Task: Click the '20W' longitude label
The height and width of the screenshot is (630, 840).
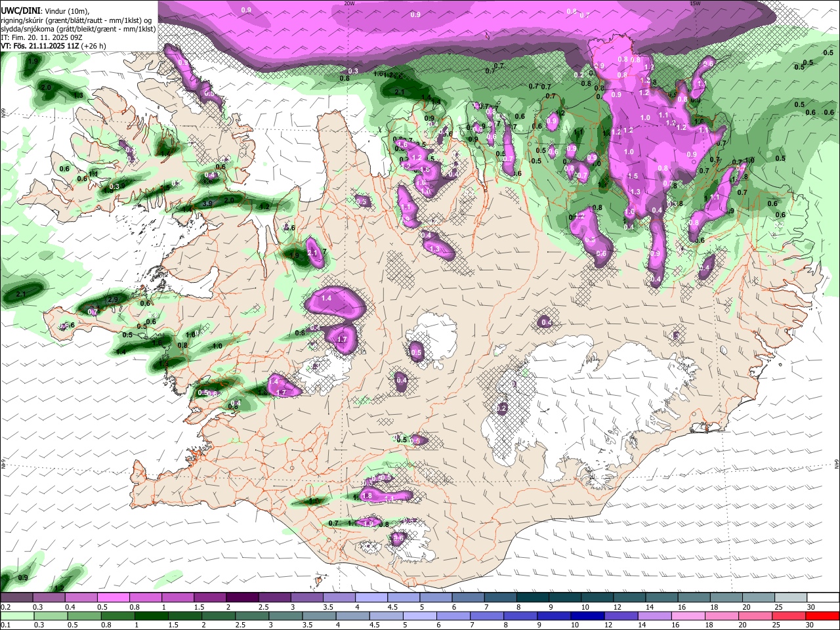Action: 349,3
